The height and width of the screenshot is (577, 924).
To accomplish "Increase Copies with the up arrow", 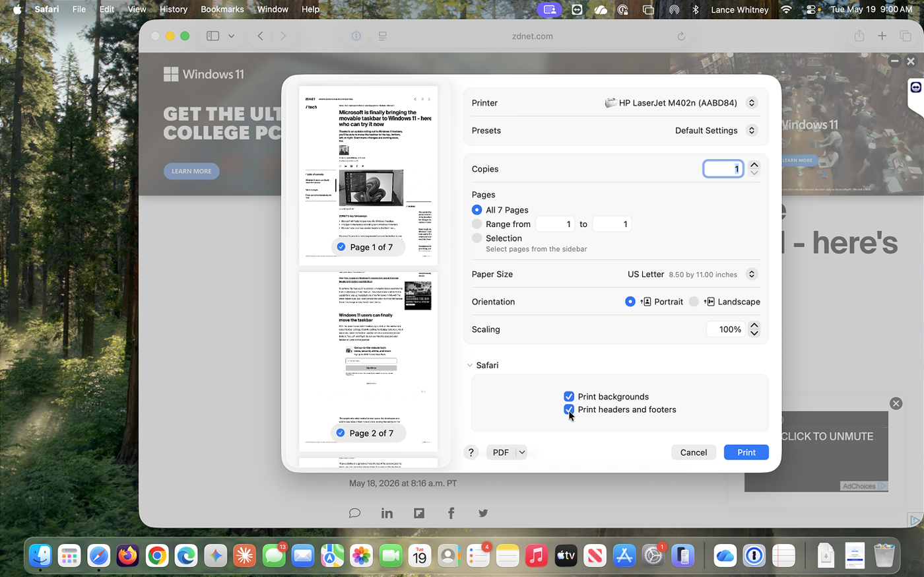I will (754, 165).
